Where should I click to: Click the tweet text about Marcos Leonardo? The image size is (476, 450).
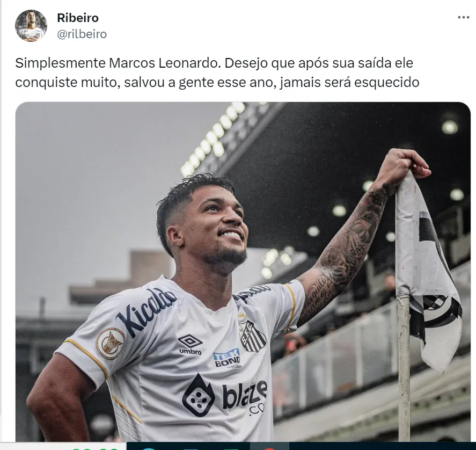[x=217, y=72]
